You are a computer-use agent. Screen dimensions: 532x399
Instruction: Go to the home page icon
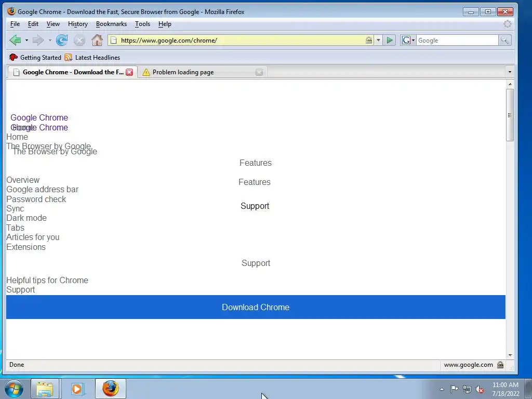tap(97, 40)
